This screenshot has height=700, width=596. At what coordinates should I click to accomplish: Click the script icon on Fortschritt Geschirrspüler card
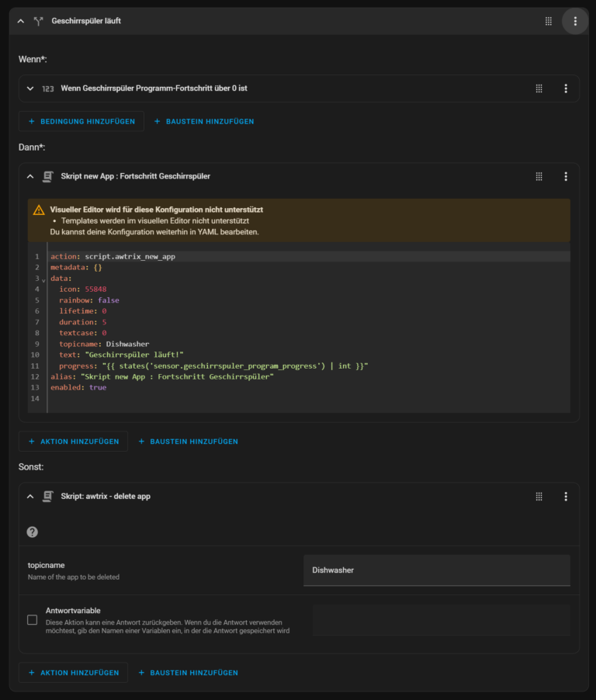(48, 176)
